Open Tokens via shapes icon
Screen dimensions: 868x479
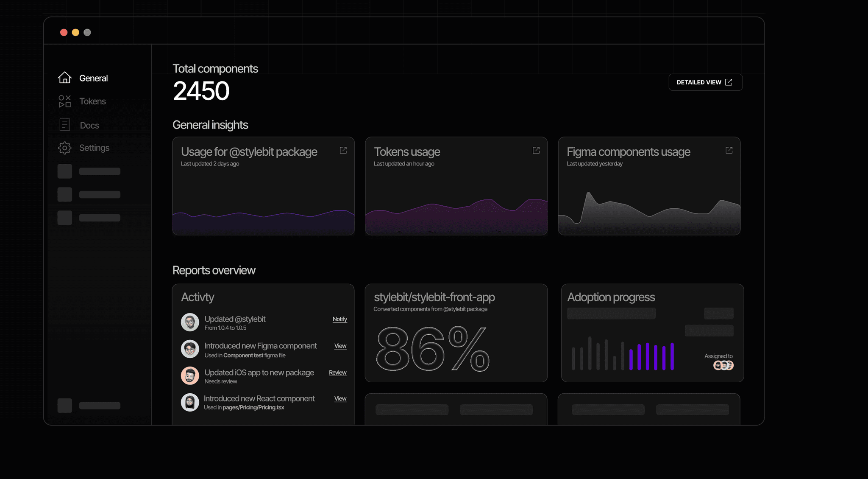coord(64,101)
